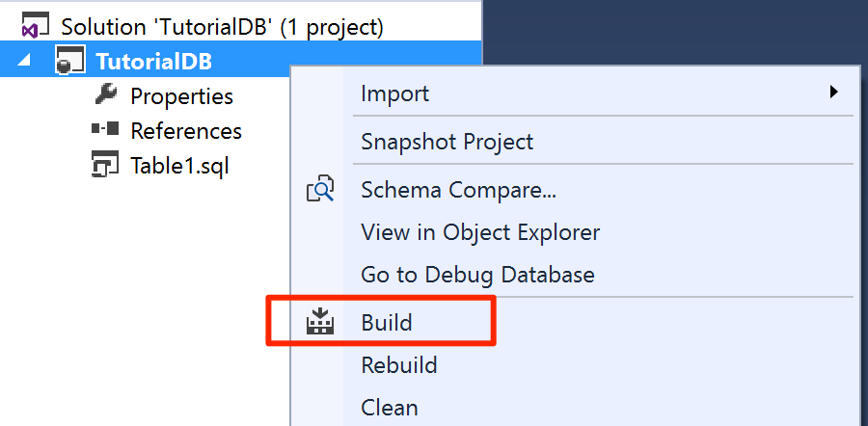Run Build from the context menu

(x=387, y=323)
